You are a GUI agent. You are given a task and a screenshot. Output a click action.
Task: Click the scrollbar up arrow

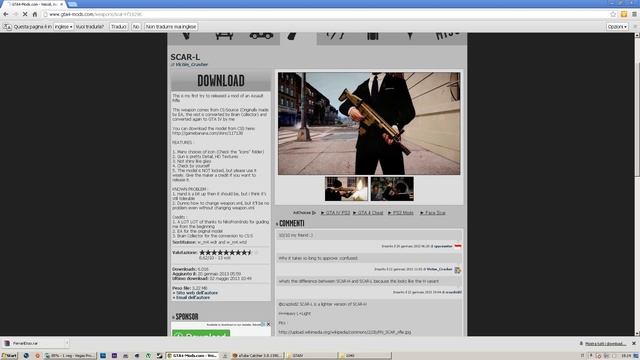coord(637,36)
